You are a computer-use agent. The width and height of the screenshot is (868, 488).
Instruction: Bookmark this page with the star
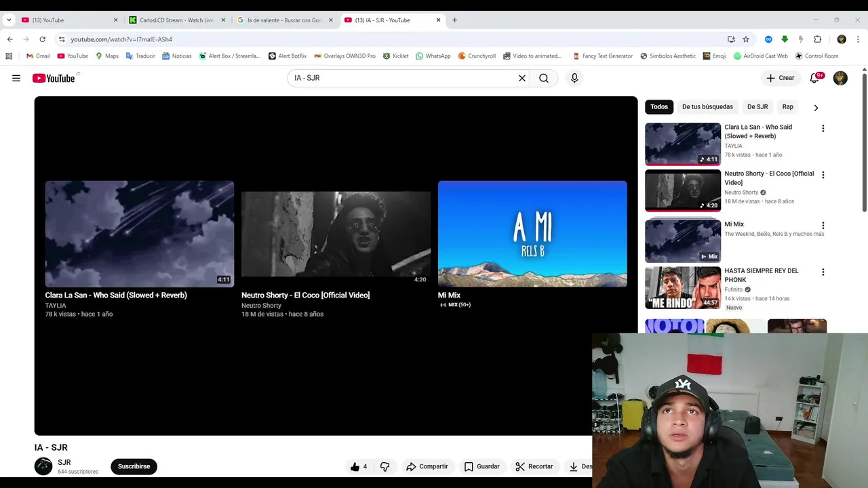746,39
